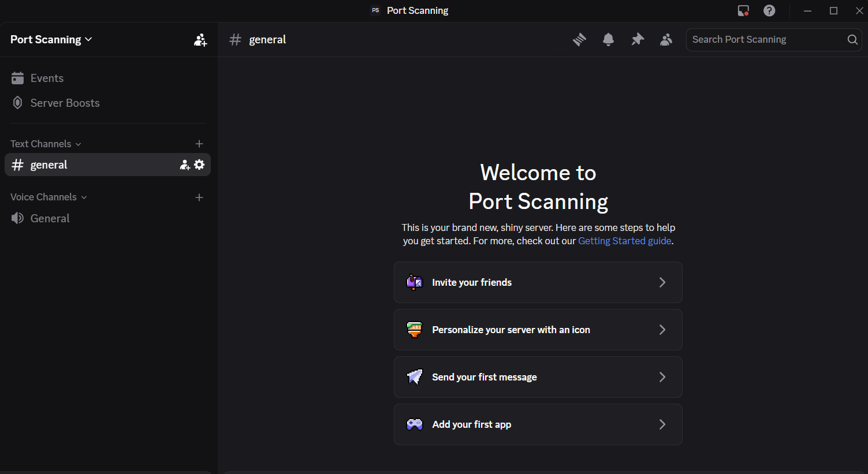Click the plus icon next to Voice Channels
The image size is (868, 474).
pos(199,197)
